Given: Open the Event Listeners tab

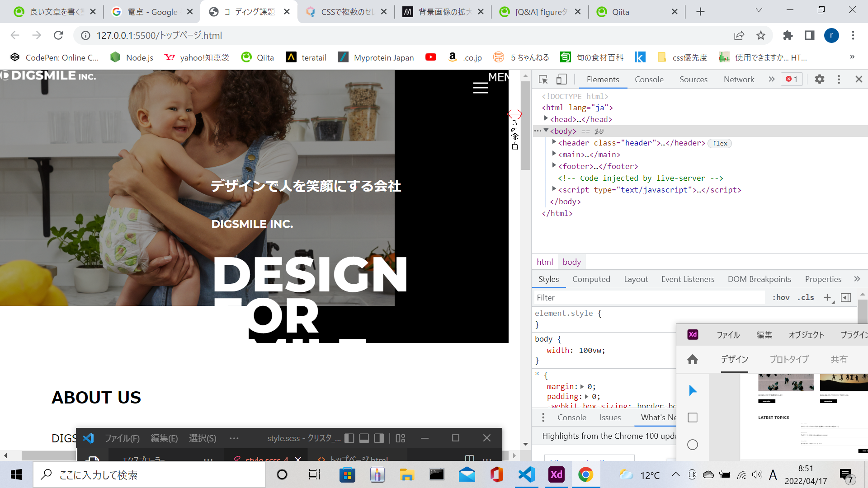Looking at the screenshot, I should tap(688, 279).
